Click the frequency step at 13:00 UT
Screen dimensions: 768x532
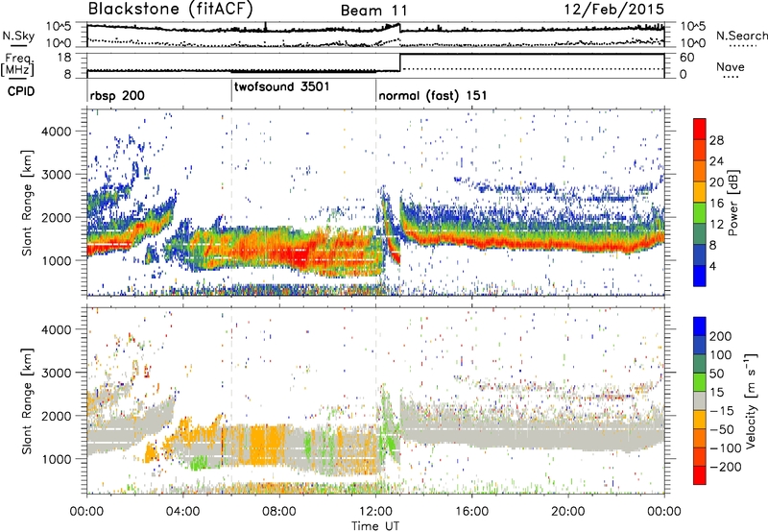(400, 62)
